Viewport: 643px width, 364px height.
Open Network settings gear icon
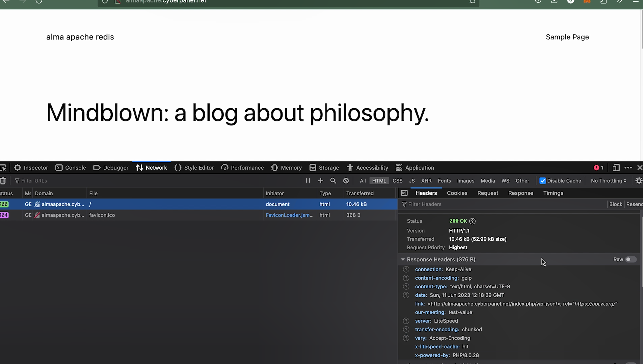click(639, 181)
